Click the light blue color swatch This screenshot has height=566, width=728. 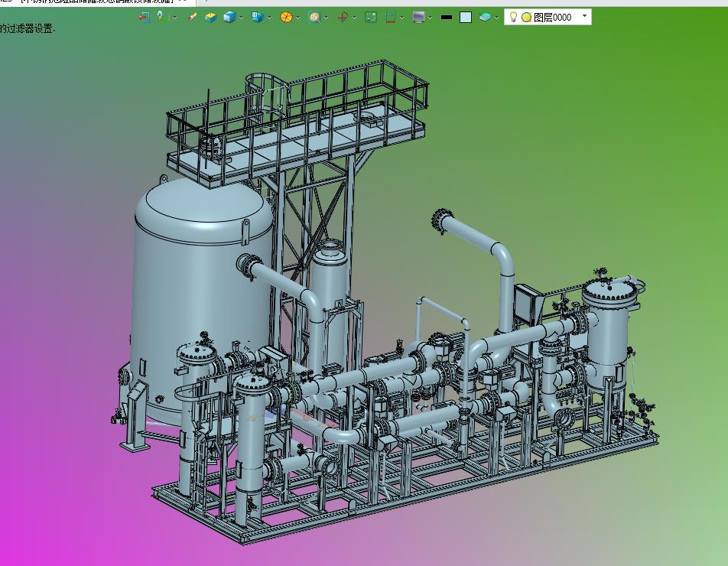[x=465, y=18]
